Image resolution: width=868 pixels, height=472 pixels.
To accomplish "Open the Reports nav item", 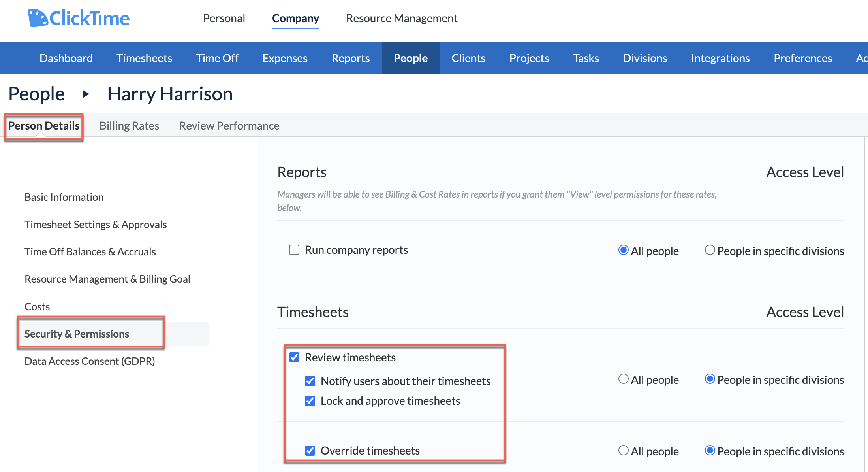I will [351, 58].
